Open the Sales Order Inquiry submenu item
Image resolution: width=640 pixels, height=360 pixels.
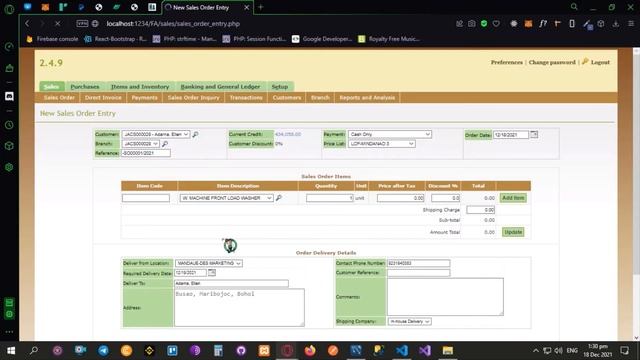click(x=193, y=98)
